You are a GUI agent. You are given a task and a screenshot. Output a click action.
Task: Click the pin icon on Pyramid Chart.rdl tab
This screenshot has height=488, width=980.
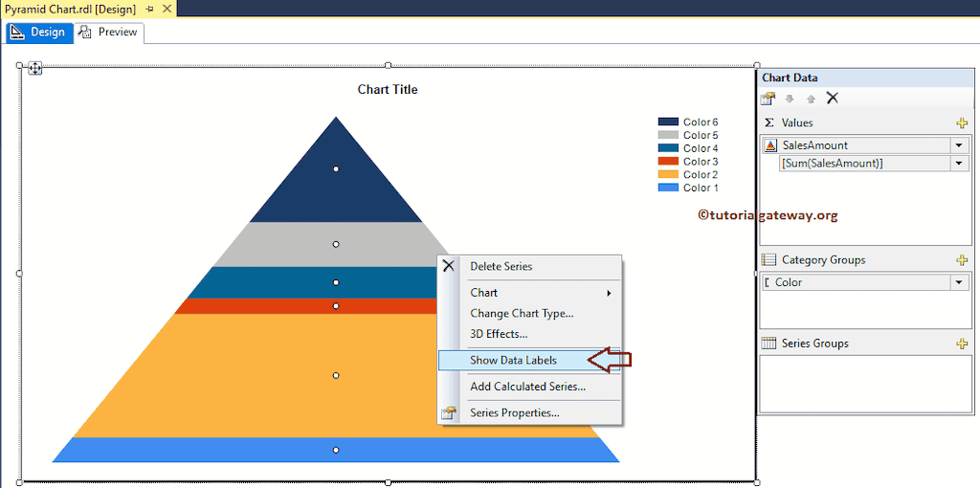click(x=149, y=10)
